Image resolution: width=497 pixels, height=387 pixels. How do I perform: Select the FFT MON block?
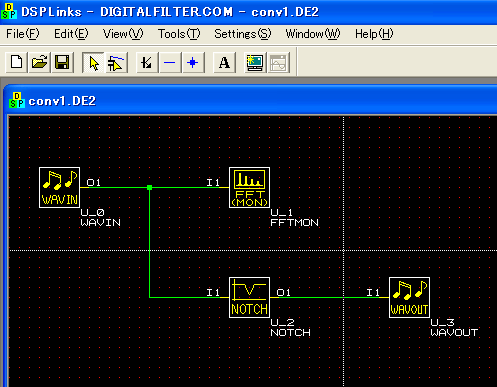tap(249, 187)
